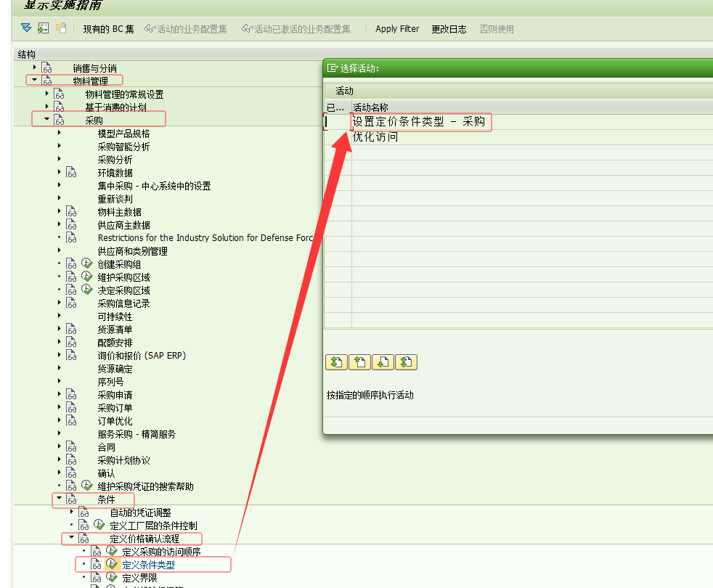Click execute icon beside 维护采购区域
The width and height of the screenshot is (713, 588).
(x=87, y=277)
